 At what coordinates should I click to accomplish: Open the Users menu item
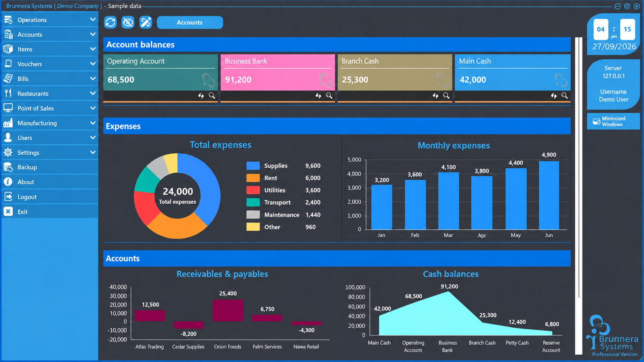pos(50,137)
